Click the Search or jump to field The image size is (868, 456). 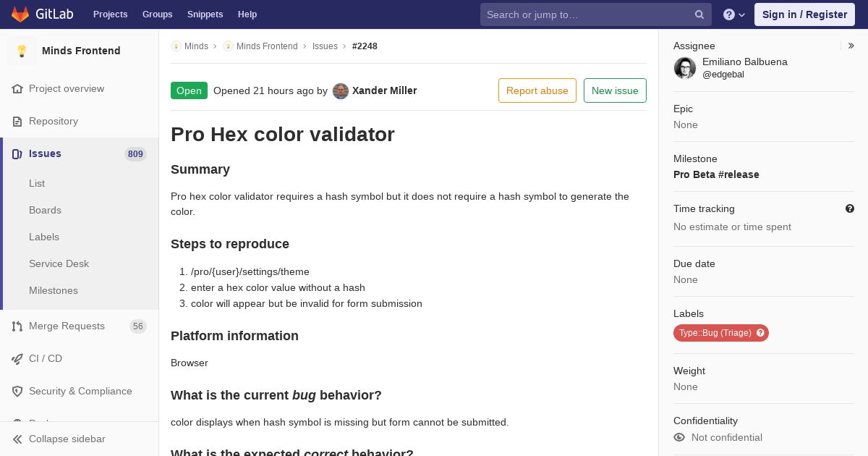[586, 14]
